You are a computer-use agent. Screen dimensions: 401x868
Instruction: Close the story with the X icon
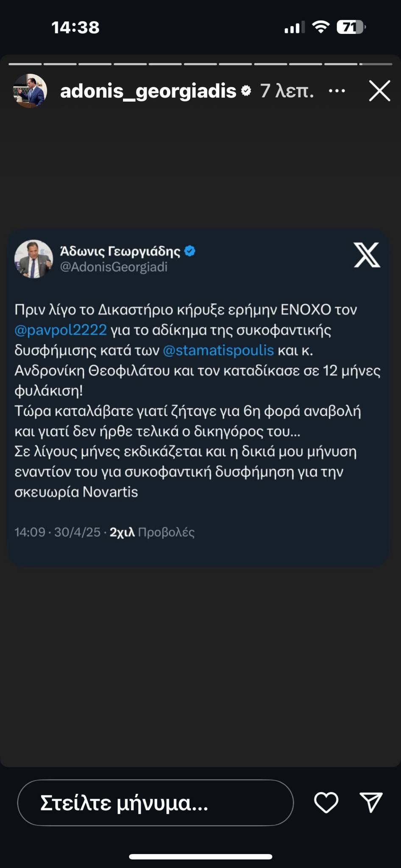[x=379, y=91]
